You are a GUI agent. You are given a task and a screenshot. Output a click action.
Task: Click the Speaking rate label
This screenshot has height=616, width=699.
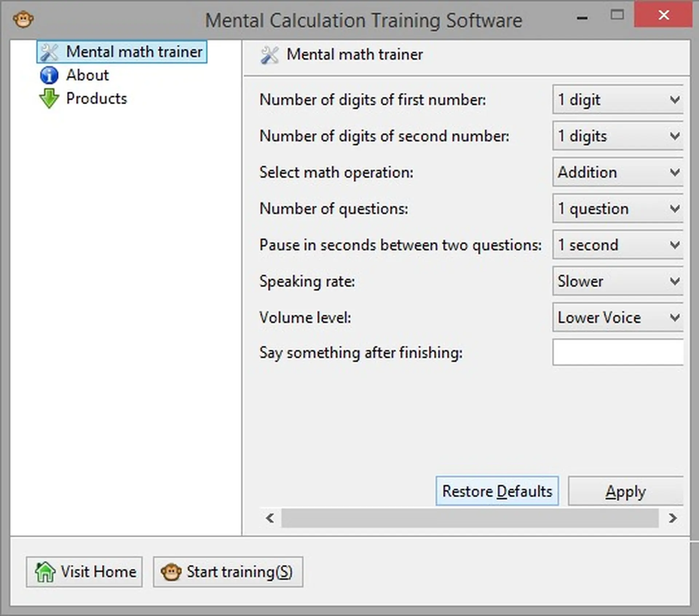click(307, 281)
